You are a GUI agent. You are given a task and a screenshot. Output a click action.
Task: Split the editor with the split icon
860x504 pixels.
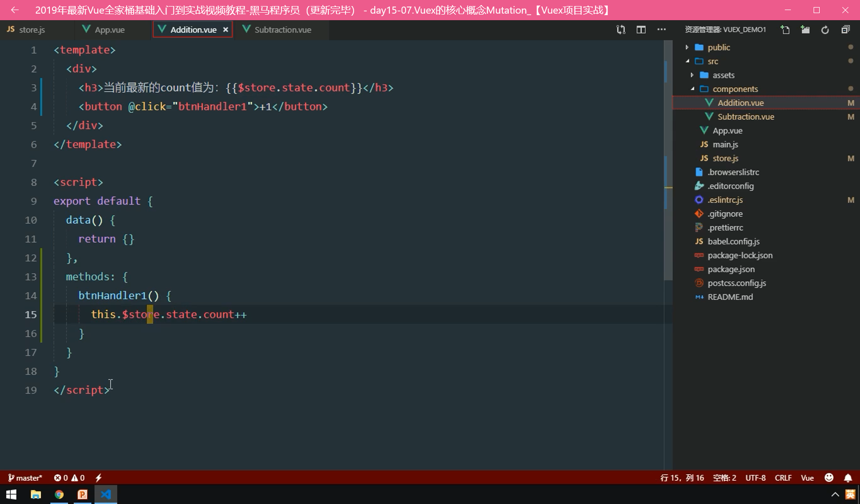(x=641, y=30)
